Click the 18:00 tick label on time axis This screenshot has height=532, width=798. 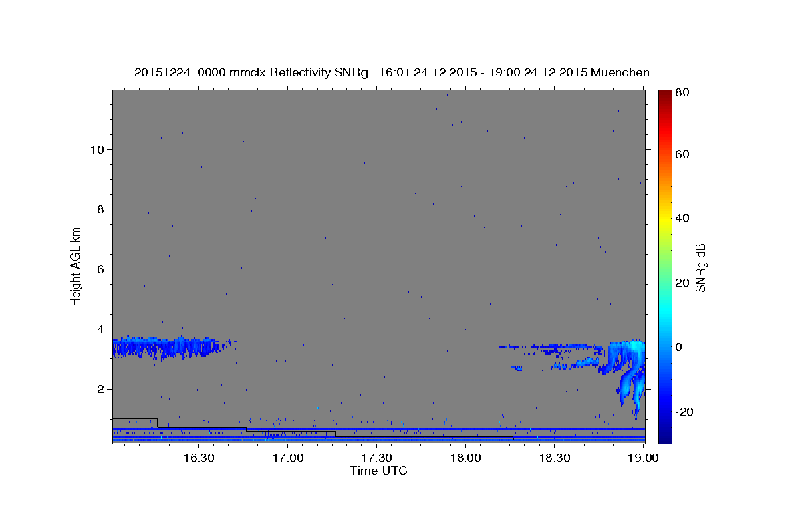click(x=465, y=458)
